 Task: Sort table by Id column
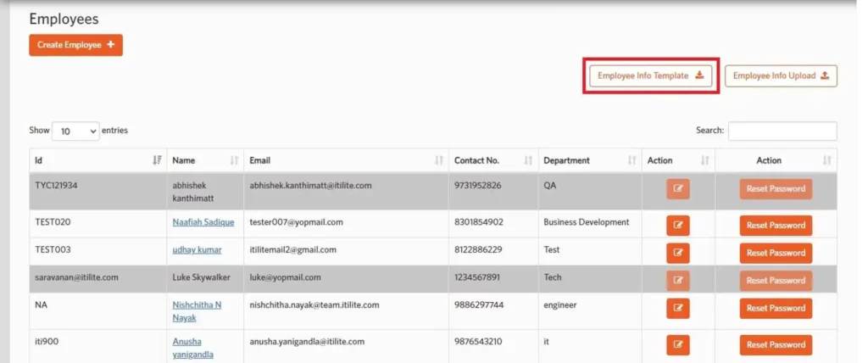[98, 160]
